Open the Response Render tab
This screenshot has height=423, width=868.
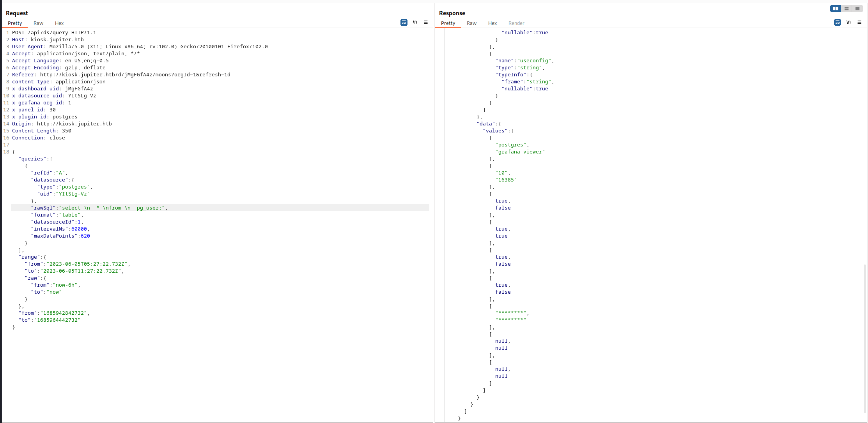point(516,23)
